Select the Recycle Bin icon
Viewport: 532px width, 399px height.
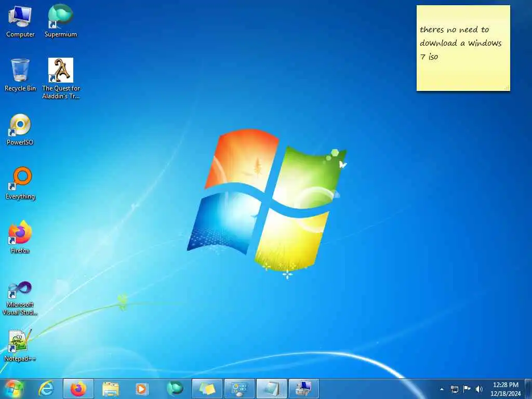[20, 75]
